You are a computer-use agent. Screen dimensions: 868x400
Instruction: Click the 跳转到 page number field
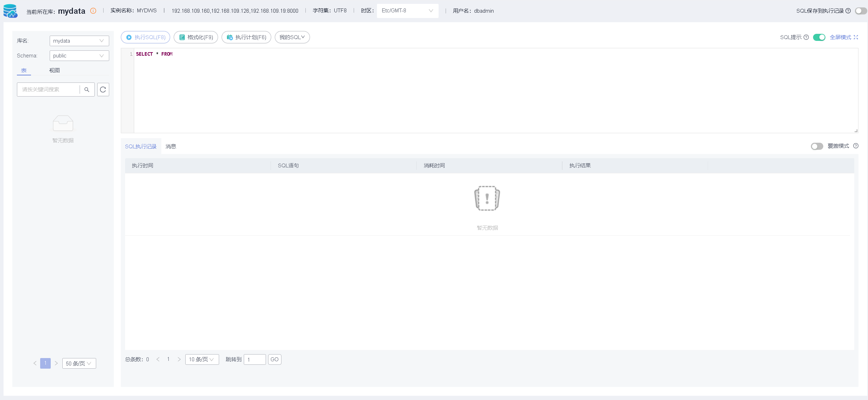[x=254, y=359]
